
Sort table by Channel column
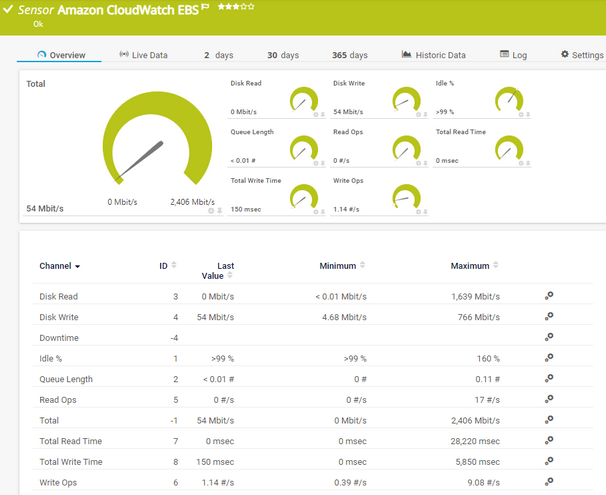coord(59,266)
